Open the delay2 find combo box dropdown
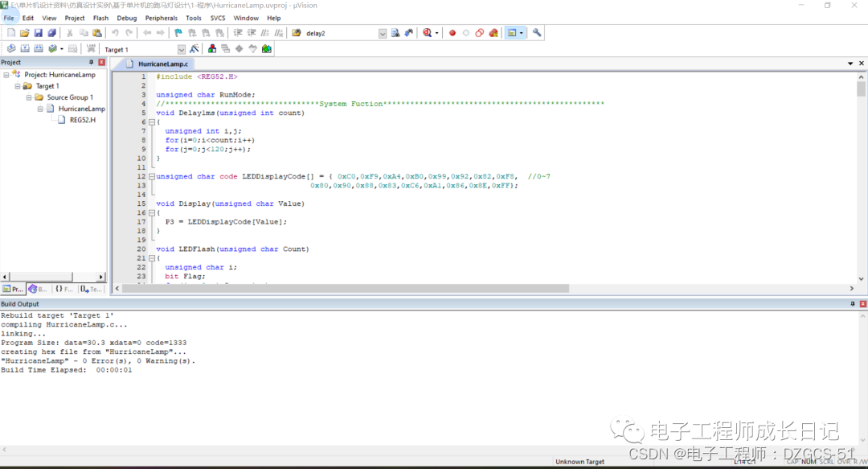Viewport: 868px width, 469px height. pos(383,33)
